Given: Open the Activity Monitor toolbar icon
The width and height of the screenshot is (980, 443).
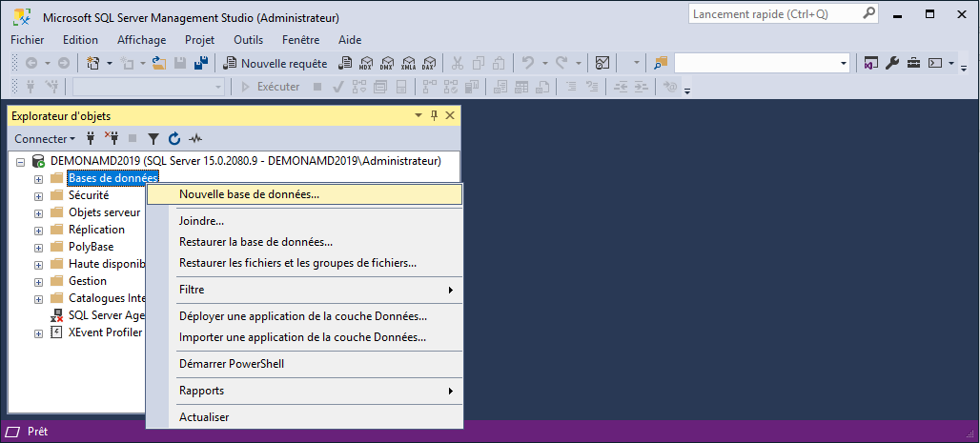Looking at the screenshot, I should (x=602, y=63).
